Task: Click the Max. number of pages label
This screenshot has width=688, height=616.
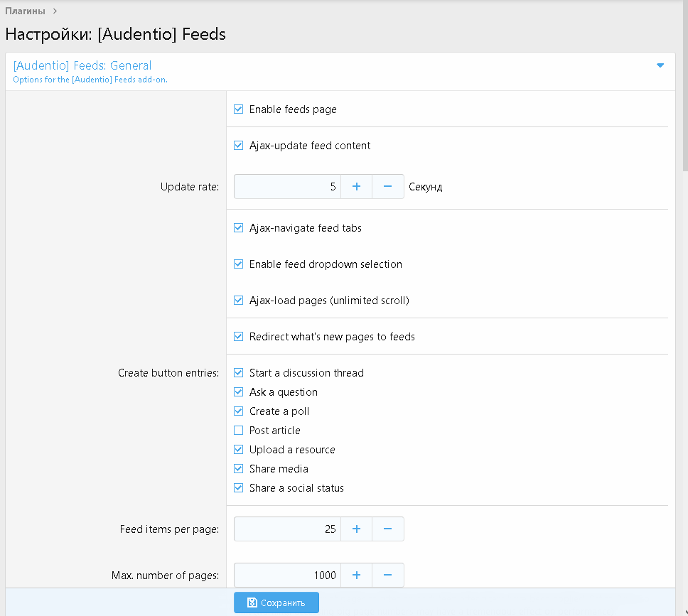Action: [x=165, y=576]
